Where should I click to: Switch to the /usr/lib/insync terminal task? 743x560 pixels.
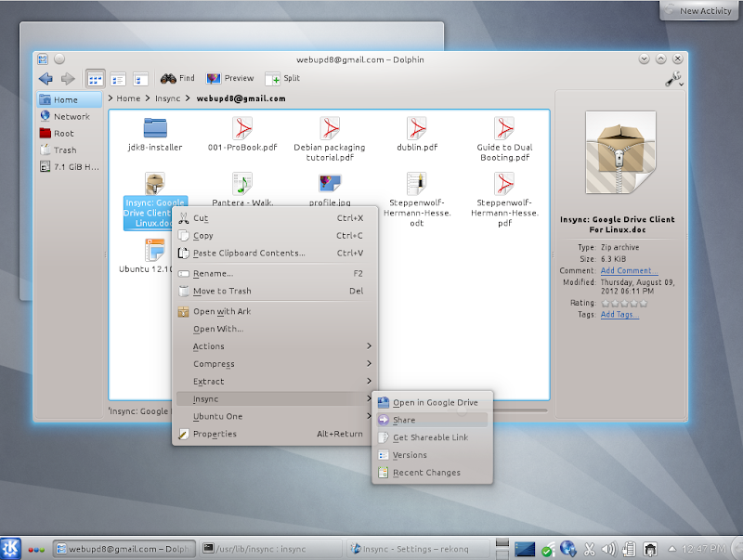coord(270,549)
